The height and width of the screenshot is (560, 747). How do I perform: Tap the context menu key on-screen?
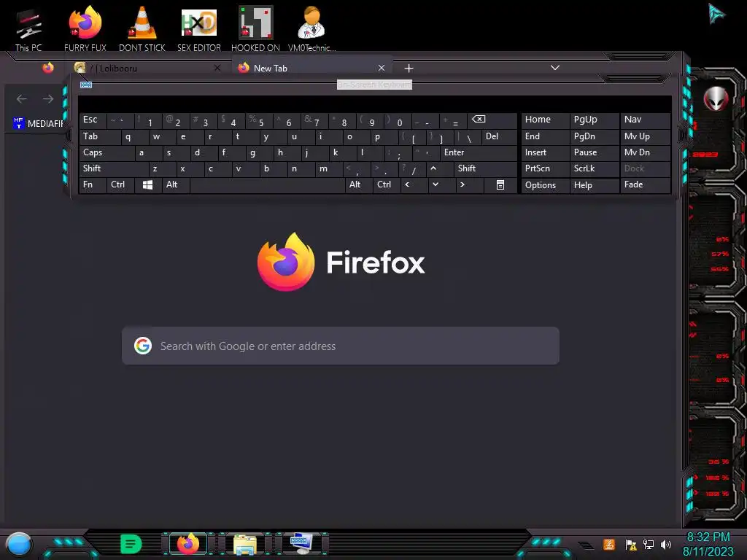click(500, 184)
